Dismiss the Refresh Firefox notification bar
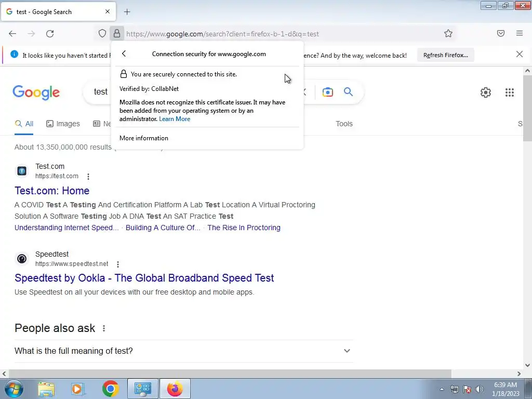Viewport: 532px width, 399px height. point(519,54)
